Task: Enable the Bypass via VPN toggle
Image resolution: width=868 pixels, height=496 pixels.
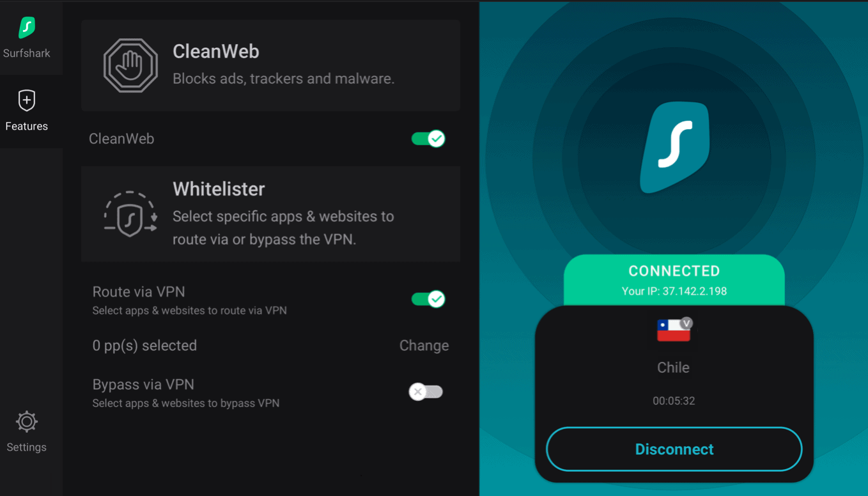Action: pos(426,392)
